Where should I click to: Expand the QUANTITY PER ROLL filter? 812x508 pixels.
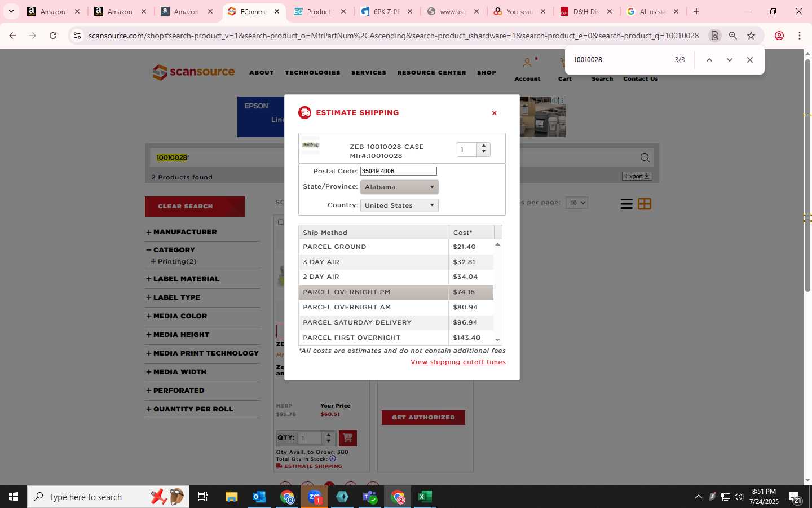point(189,409)
